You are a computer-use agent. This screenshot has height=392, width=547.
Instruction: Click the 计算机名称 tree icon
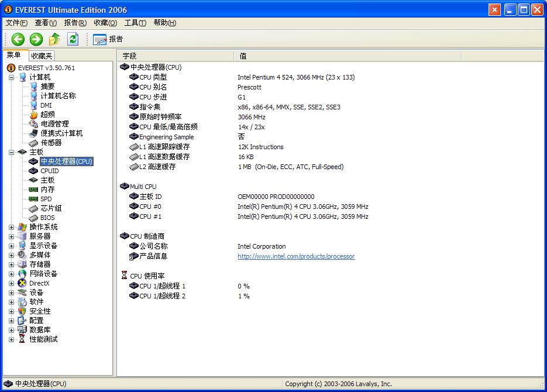pyautogui.click(x=33, y=95)
